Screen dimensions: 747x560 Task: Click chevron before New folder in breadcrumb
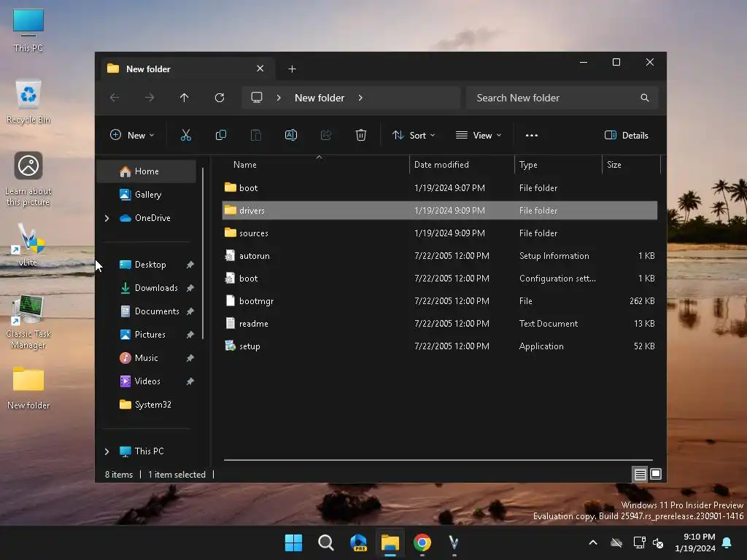pyautogui.click(x=279, y=98)
